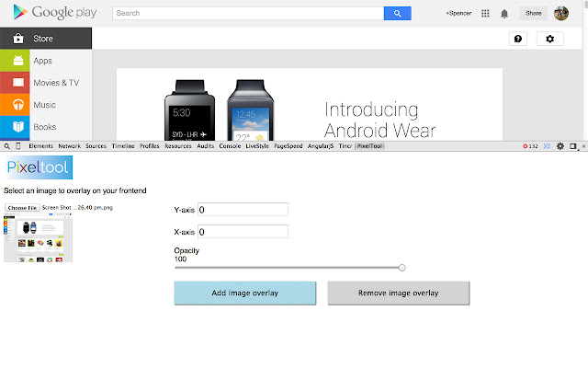Screen dimensions: 588x368
Task: Switch to the Tincr tab
Action: 345,146
